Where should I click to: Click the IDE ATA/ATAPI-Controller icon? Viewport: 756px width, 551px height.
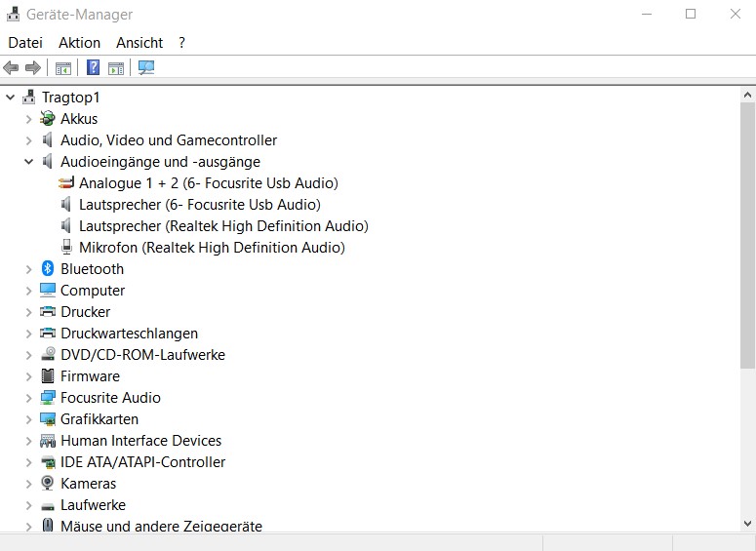tap(48, 462)
